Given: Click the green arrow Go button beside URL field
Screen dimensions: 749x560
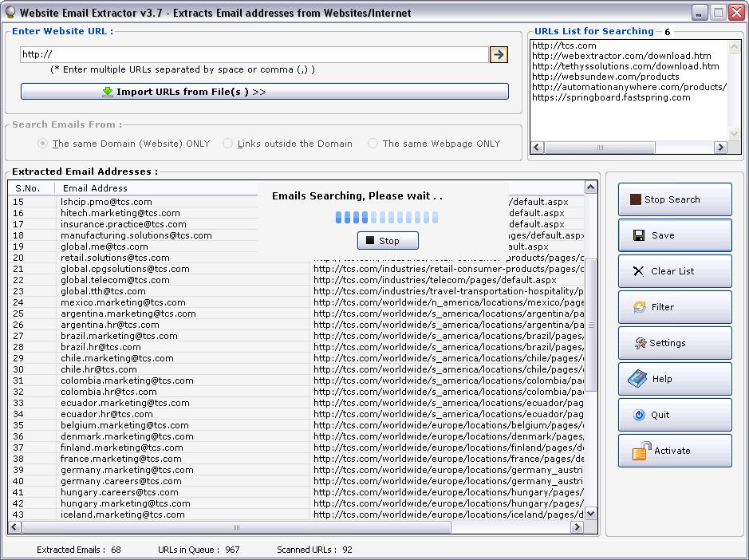Looking at the screenshot, I should (x=499, y=54).
